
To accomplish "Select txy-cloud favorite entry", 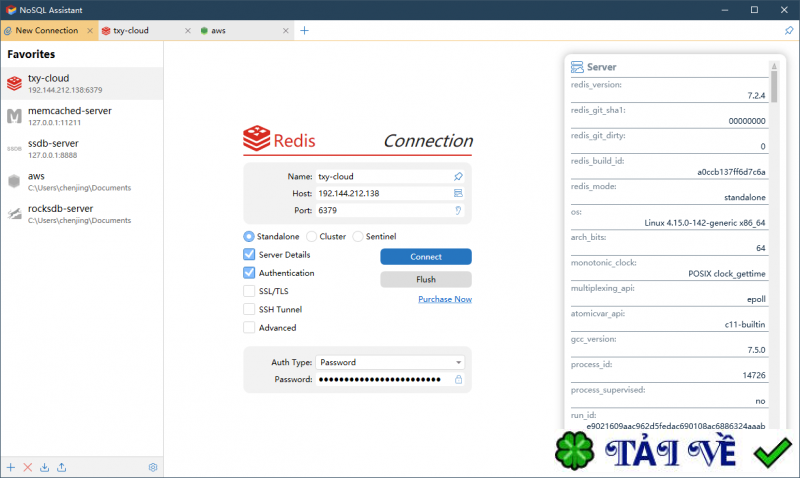I will (x=82, y=83).
